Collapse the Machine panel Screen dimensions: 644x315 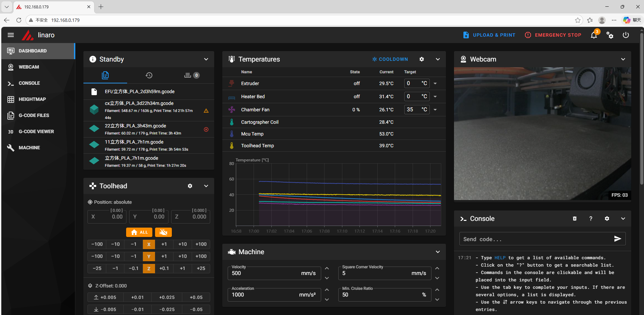[438, 252]
